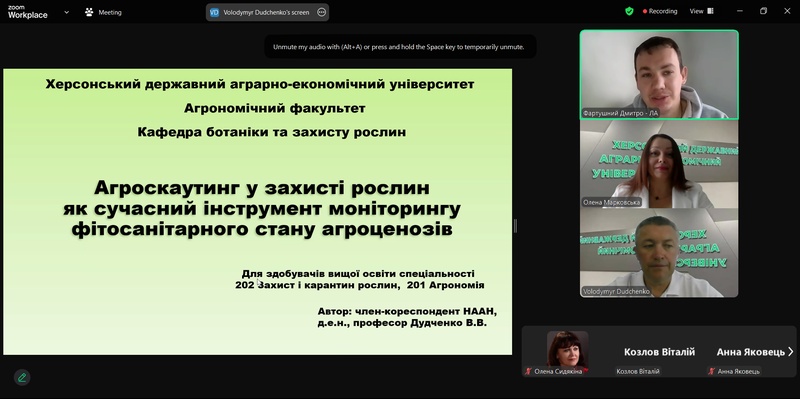Open the more options ellipsis on screen share tab
Screen dimensions: 800x399
click(x=321, y=12)
